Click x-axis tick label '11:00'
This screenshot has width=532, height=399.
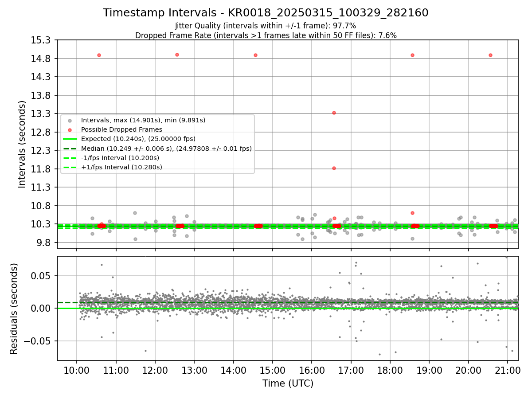click(x=116, y=370)
